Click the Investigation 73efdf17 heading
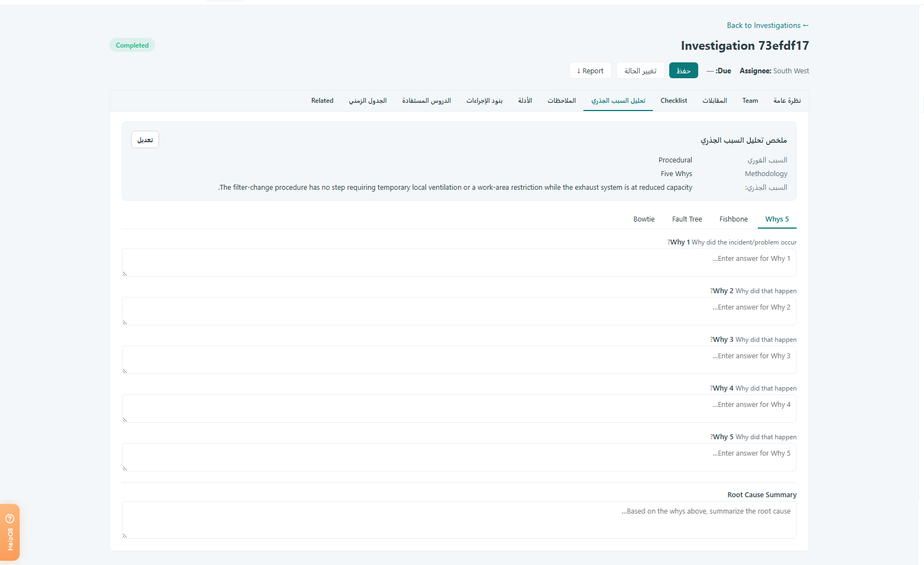The width and height of the screenshot is (924, 565). click(x=745, y=45)
